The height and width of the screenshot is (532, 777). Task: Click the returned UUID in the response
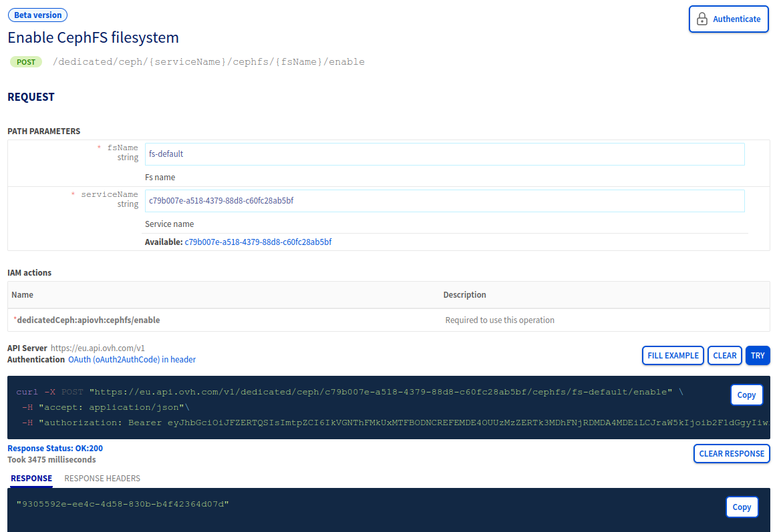coord(120,503)
